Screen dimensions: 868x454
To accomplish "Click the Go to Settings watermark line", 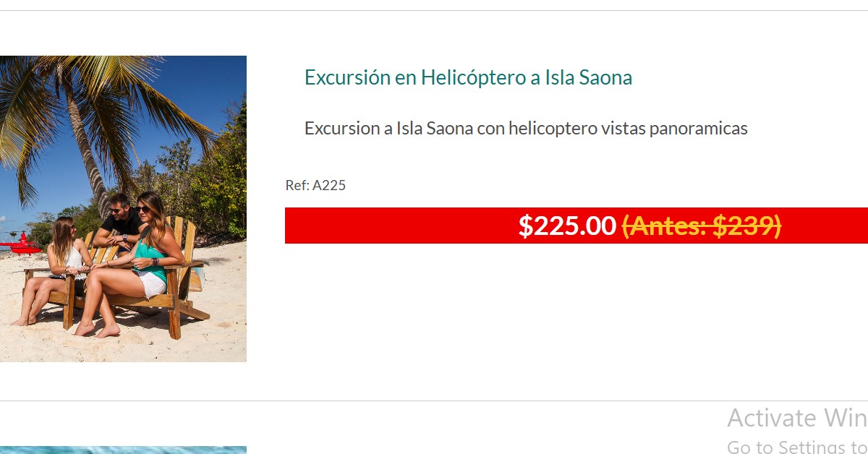I will point(797,446).
